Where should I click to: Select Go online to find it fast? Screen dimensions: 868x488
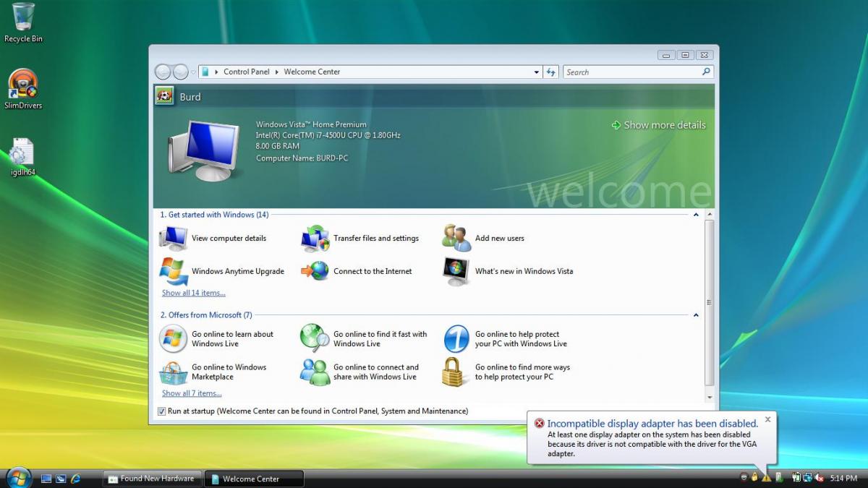coord(364,338)
